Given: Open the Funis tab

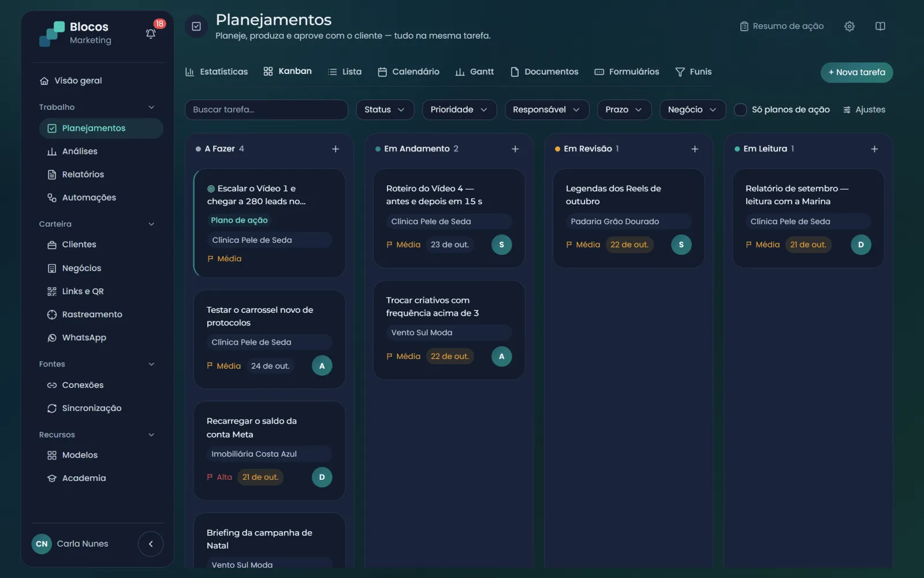Looking at the screenshot, I should point(694,72).
